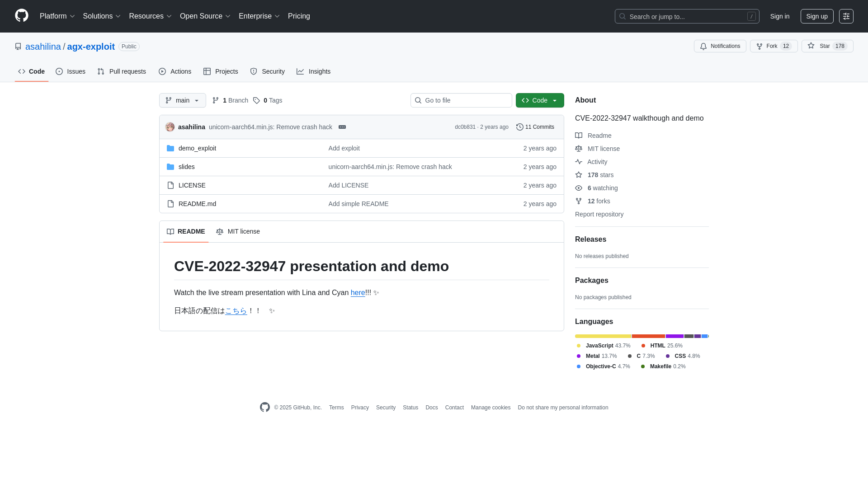Open the 'Add simple README' commit message
This screenshot has height=488, width=868.
[359, 204]
